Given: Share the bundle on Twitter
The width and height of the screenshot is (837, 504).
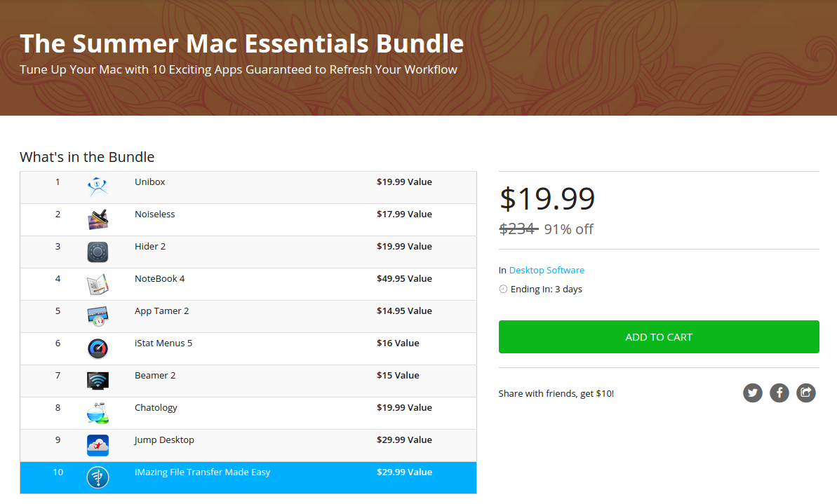Looking at the screenshot, I should point(753,393).
